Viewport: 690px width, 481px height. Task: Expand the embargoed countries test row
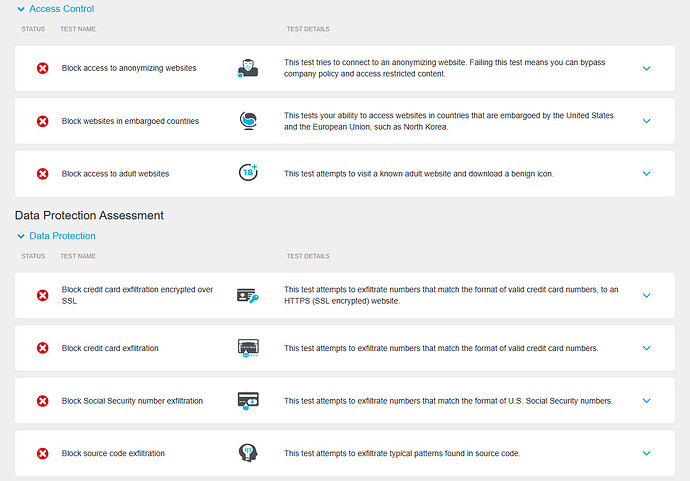(646, 121)
